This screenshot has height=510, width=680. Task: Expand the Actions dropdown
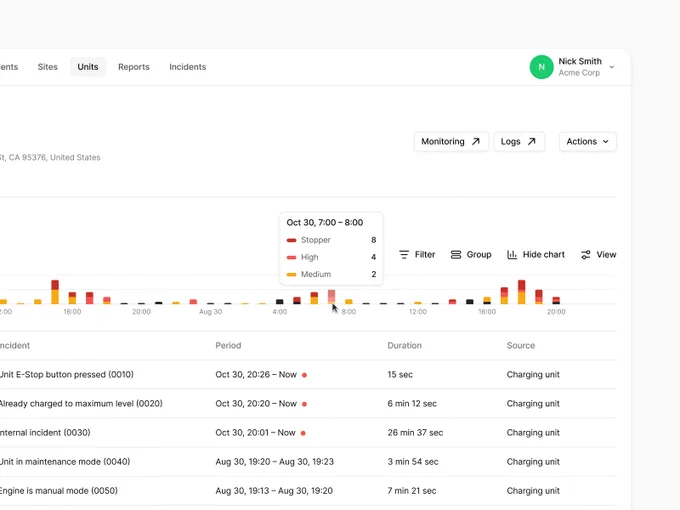click(588, 141)
